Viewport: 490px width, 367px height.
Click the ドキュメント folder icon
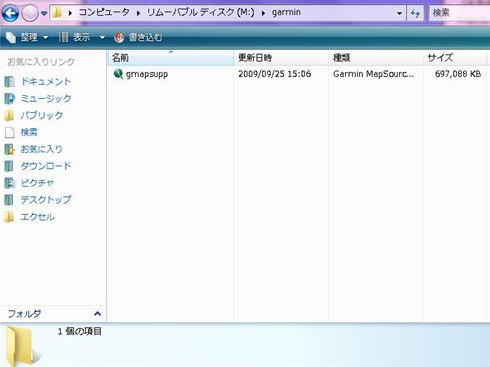[9, 82]
